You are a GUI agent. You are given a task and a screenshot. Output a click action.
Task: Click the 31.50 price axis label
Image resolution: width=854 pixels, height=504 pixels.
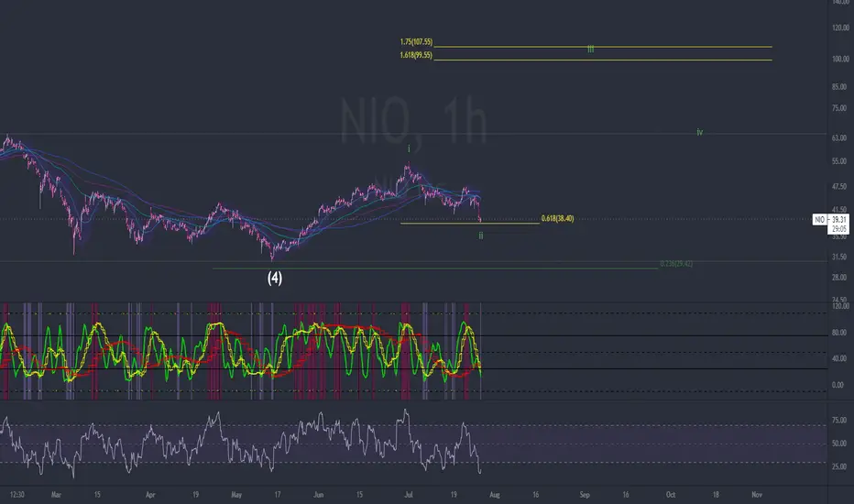[839, 257]
